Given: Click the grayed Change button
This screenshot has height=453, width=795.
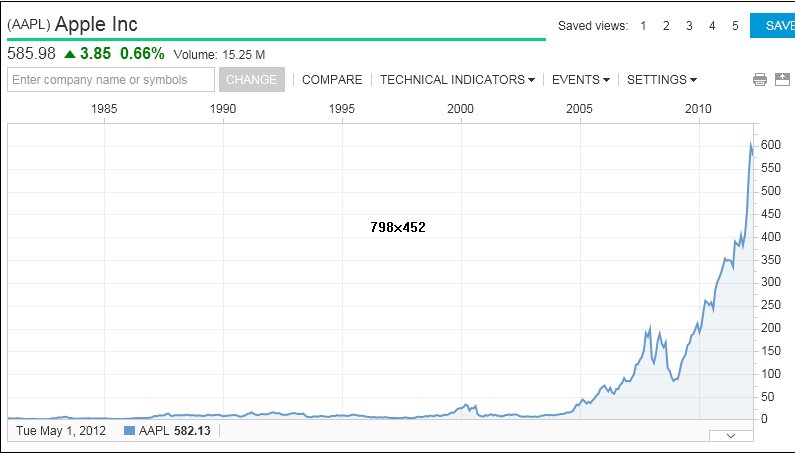Looking at the screenshot, I should coord(251,80).
